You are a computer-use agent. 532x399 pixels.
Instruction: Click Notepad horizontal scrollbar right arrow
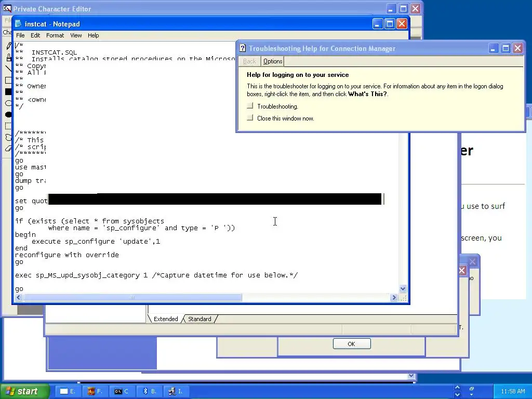pyautogui.click(x=394, y=298)
